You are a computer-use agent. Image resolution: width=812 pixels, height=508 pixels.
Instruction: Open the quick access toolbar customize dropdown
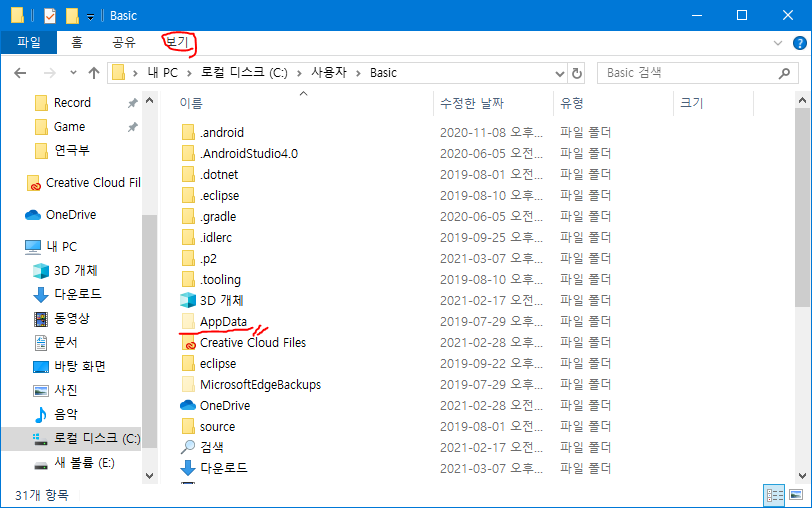(x=90, y=17)
